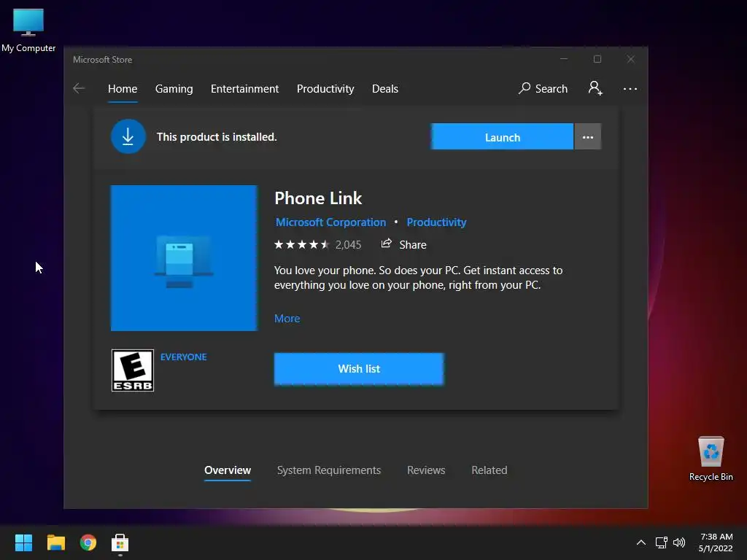Viewport: 747px width, 560px height.
Task: Click the EVERYONE rating link
Action: click(x=183, y=357)
